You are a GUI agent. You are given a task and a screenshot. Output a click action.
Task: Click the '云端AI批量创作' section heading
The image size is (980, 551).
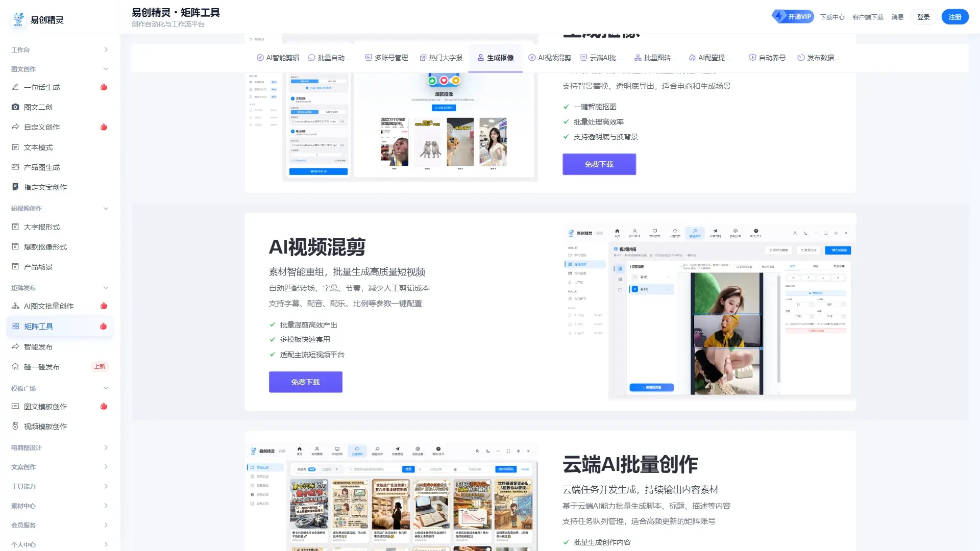coord(630,464)
